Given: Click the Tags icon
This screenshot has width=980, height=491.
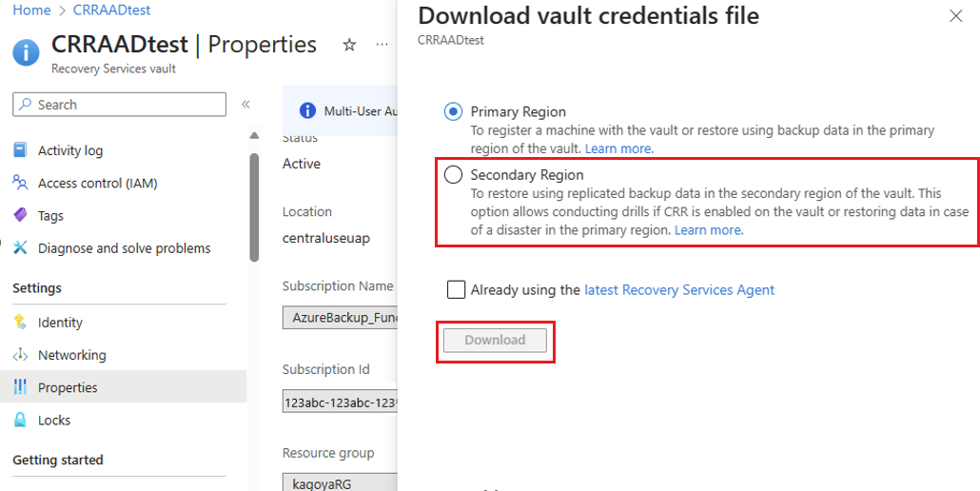Looking at the screenshot, I should tap(20, 216).
